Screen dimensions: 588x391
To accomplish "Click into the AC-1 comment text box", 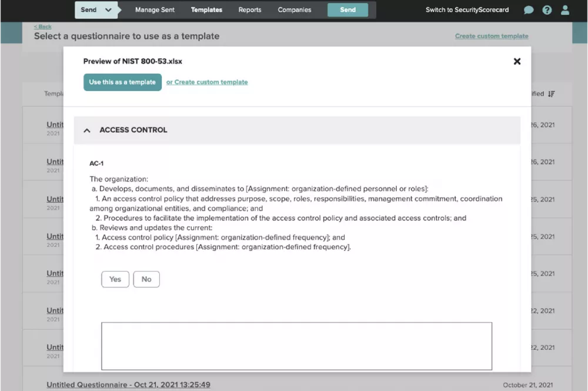I will click(296, 346).
